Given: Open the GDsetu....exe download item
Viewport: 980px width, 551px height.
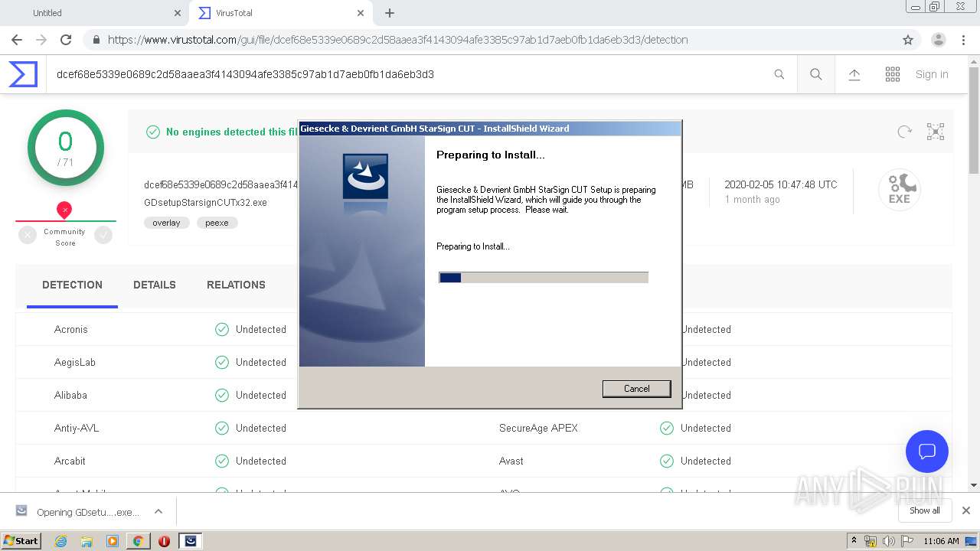Looking at the screenshot, I should tap(79, 512).
